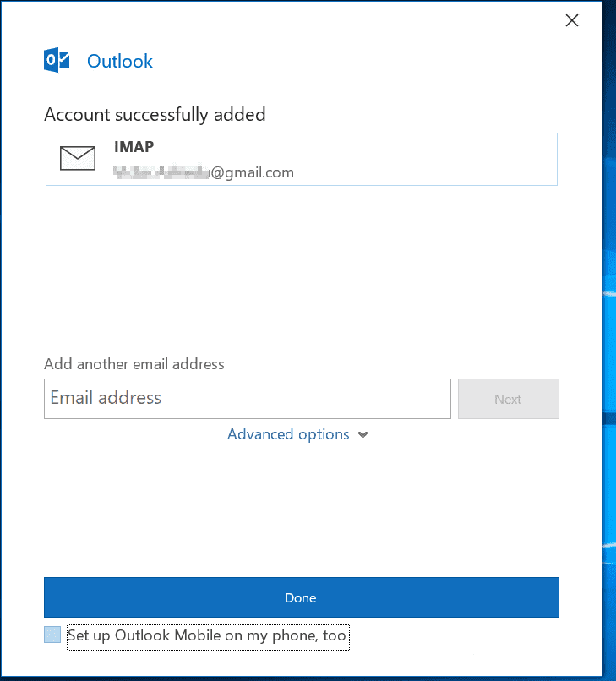616x681 pixels.
Task: Close the Outlook account setup dialog
Action: (x=572, y=21)
